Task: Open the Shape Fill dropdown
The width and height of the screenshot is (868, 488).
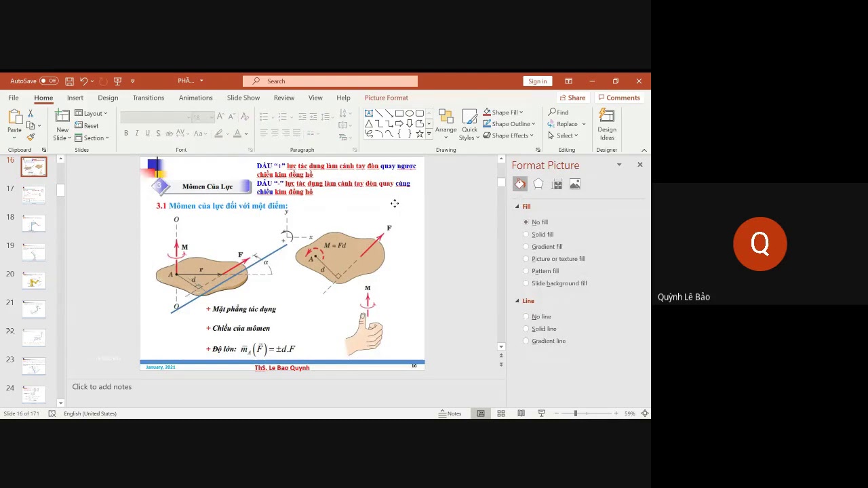Action: tap(503, 112)
